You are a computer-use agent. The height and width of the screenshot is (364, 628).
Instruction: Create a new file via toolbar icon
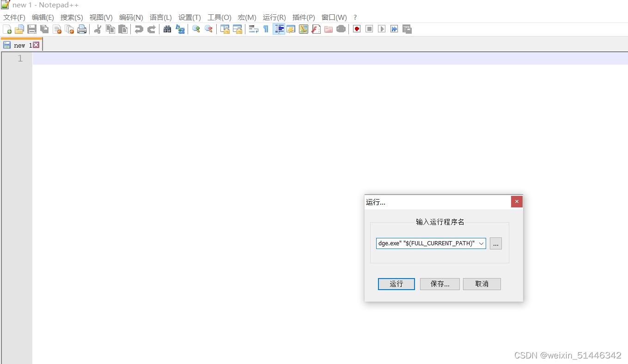7,29
